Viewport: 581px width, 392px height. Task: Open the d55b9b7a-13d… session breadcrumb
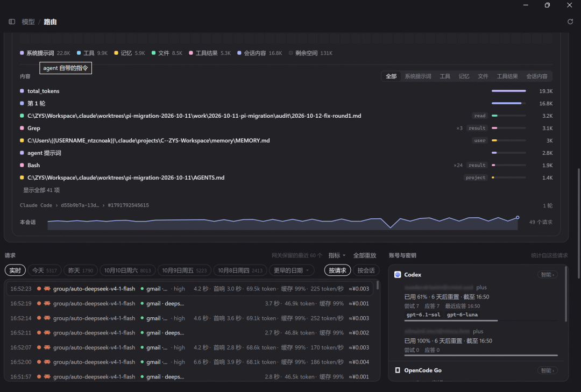(80, 205)
